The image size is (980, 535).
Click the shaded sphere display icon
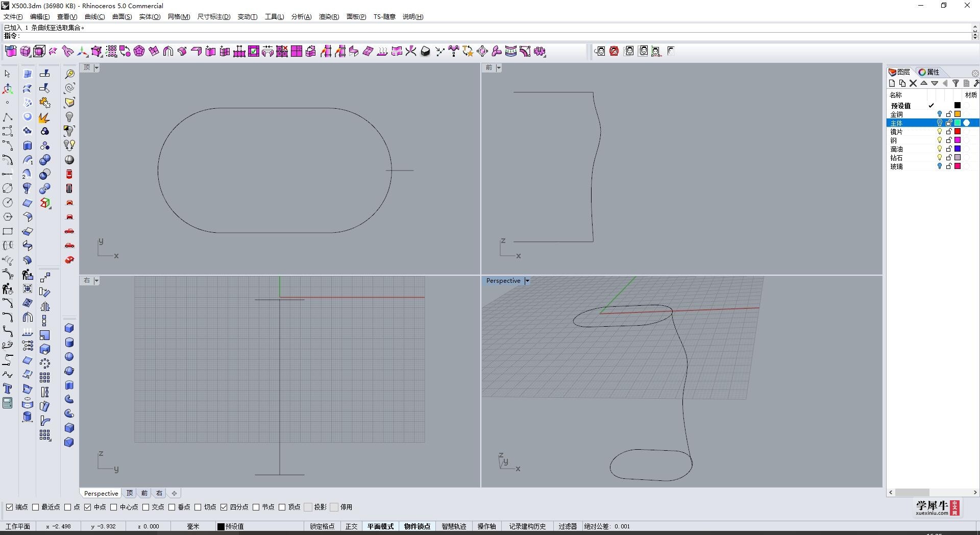pyautogui.click(x=69, y=160)
